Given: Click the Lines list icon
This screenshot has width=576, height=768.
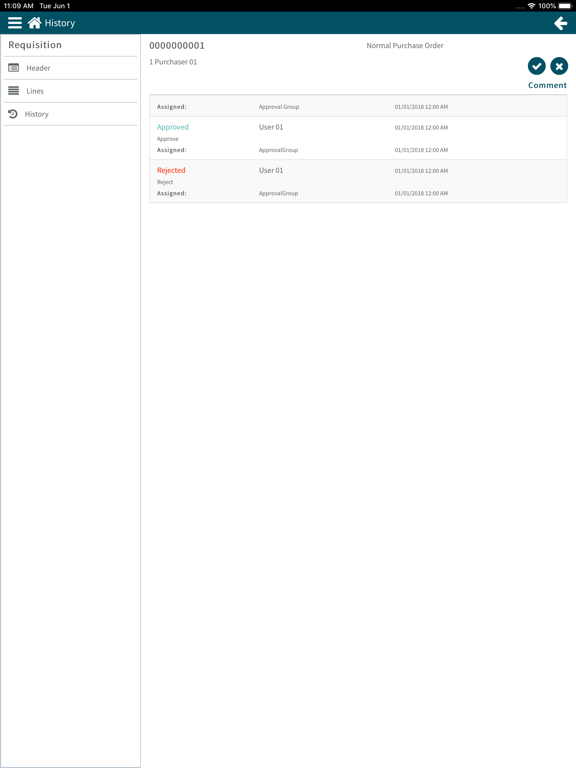Looking at the screenshot, I should [x=14, y=91].
